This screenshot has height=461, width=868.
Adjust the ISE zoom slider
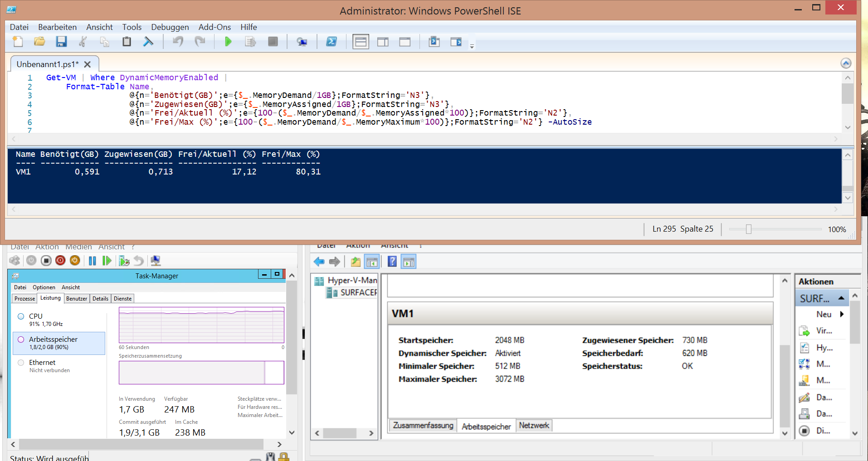click(749, 229)
